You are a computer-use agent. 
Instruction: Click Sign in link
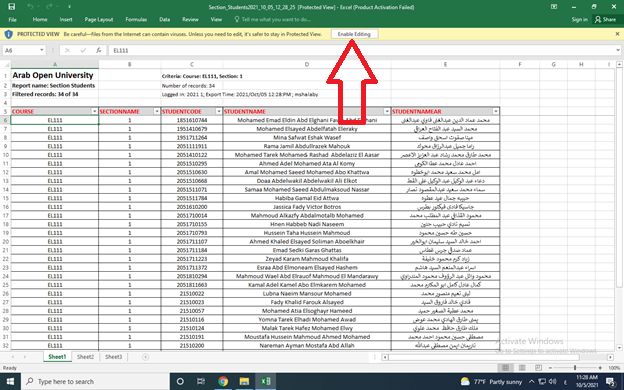[579, 19]
